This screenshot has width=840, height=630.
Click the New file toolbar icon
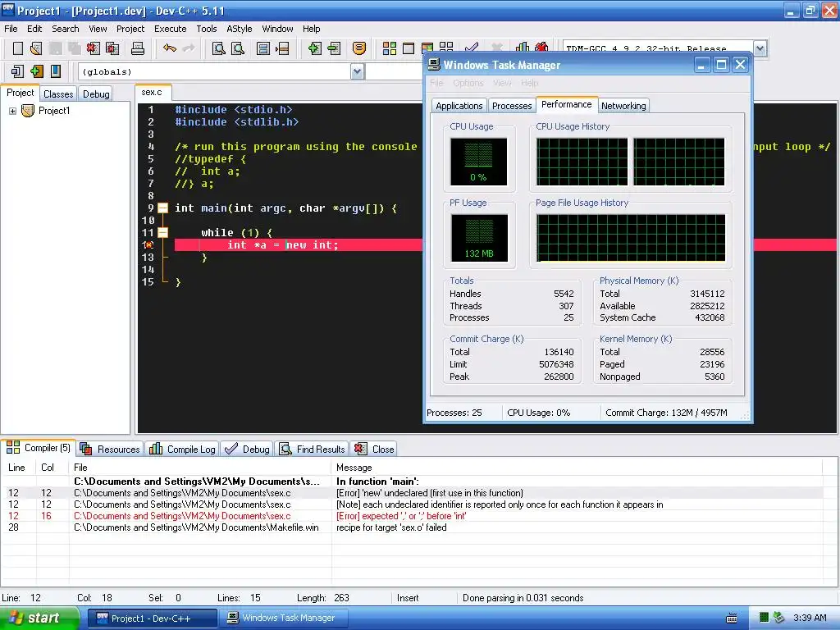click(18, 48)
